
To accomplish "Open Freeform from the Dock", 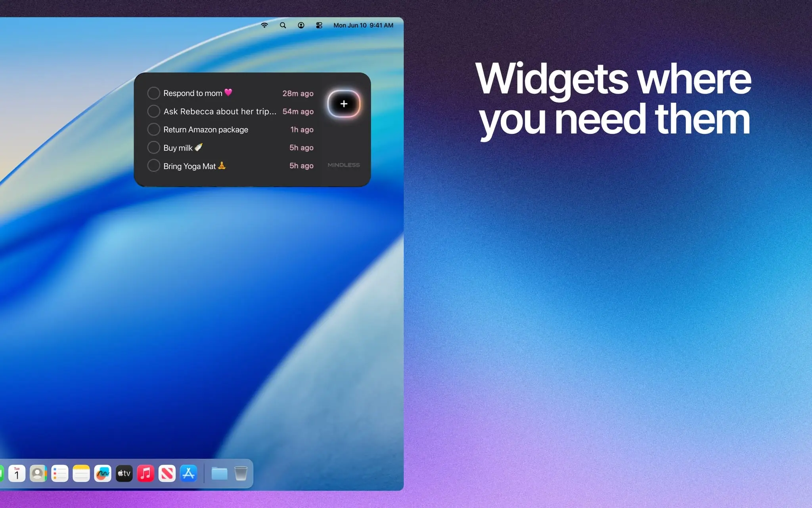I will pos(103,473).
